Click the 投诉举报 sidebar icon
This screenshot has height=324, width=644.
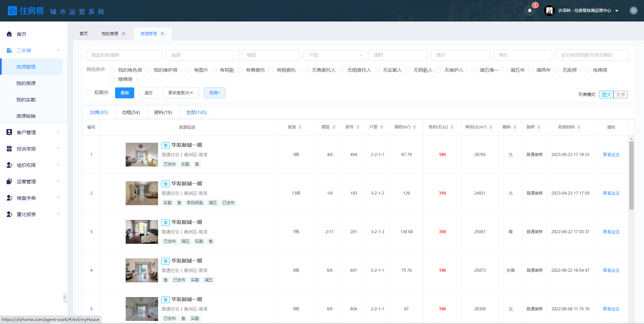coord(9,149)
